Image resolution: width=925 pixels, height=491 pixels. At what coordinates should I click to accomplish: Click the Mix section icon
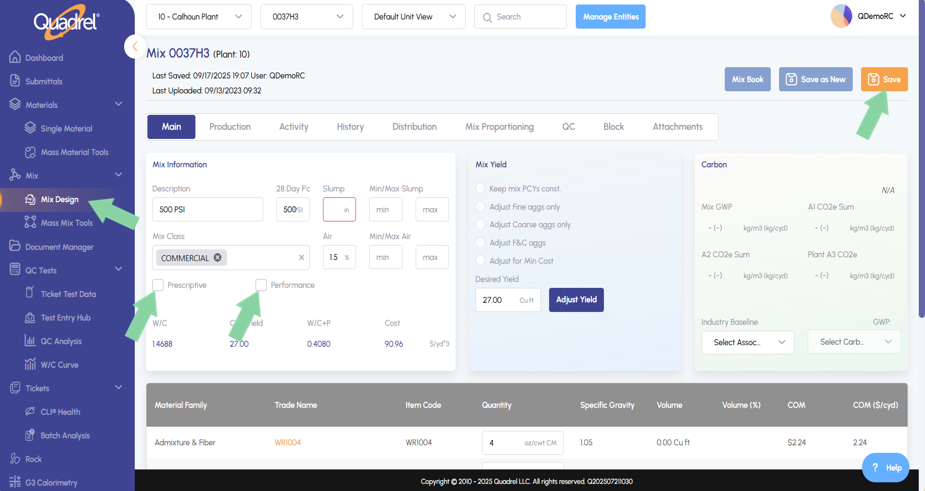tap(15, 175)
